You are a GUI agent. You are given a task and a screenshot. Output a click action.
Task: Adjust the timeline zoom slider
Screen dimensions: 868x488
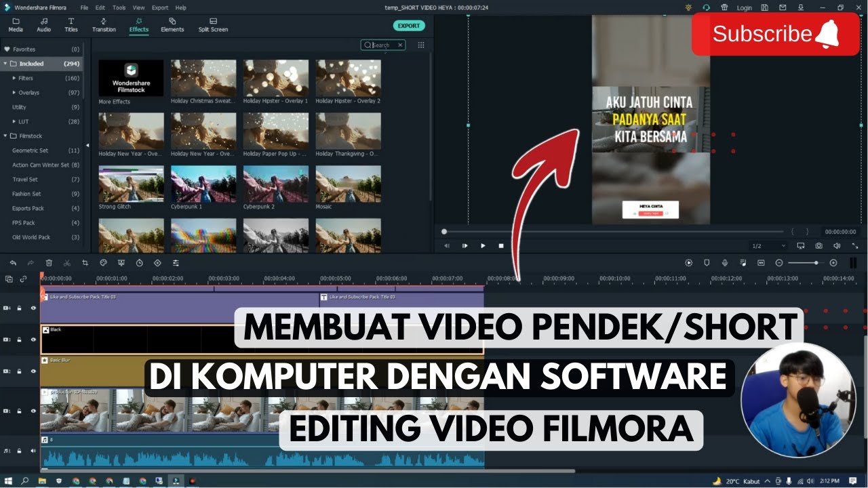(806, 262)
